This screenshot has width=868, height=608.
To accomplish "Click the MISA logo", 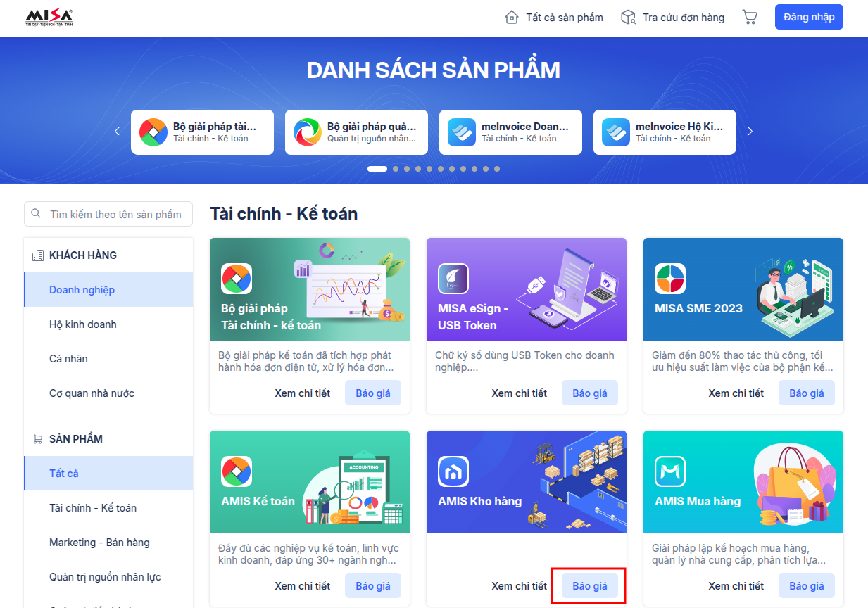I will [49, 18].
